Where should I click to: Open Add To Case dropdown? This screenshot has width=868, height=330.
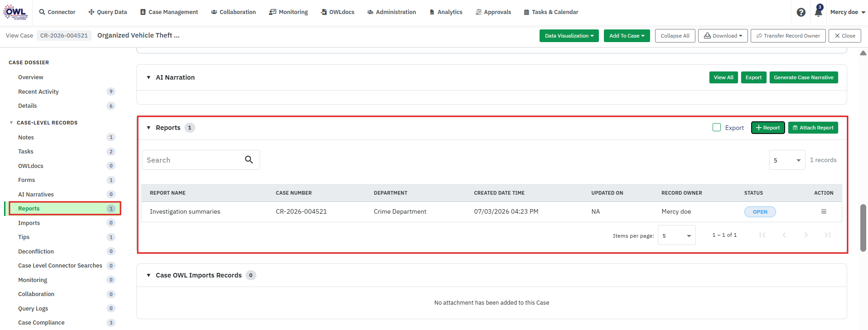[x=627, y=36]
